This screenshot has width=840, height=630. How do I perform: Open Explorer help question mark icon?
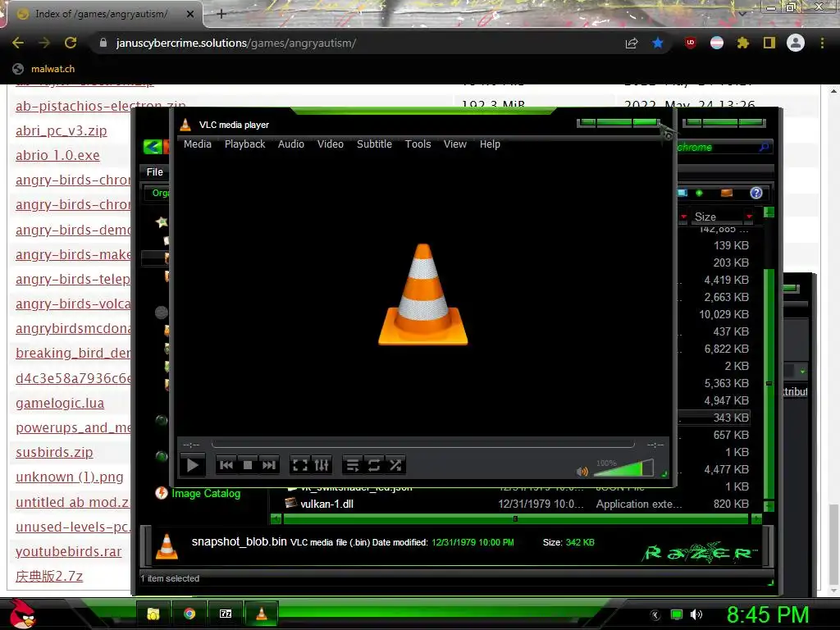tap(756, 193)
